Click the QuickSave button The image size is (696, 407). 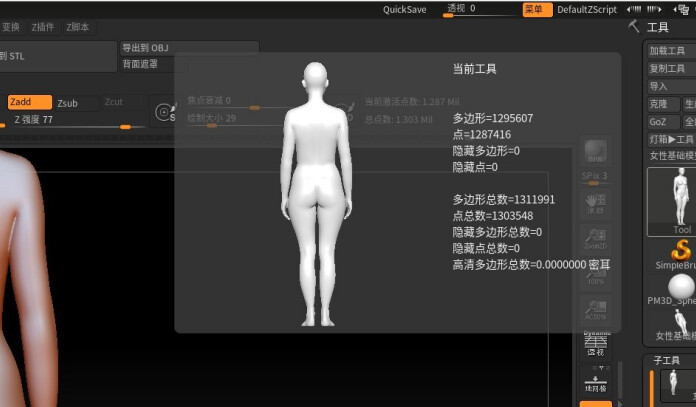click(404, 9)
